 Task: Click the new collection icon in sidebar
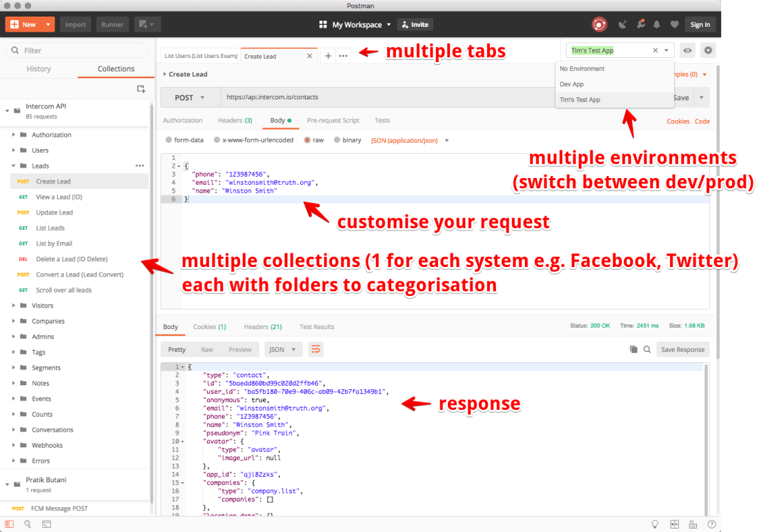click(x=141, y=89)
